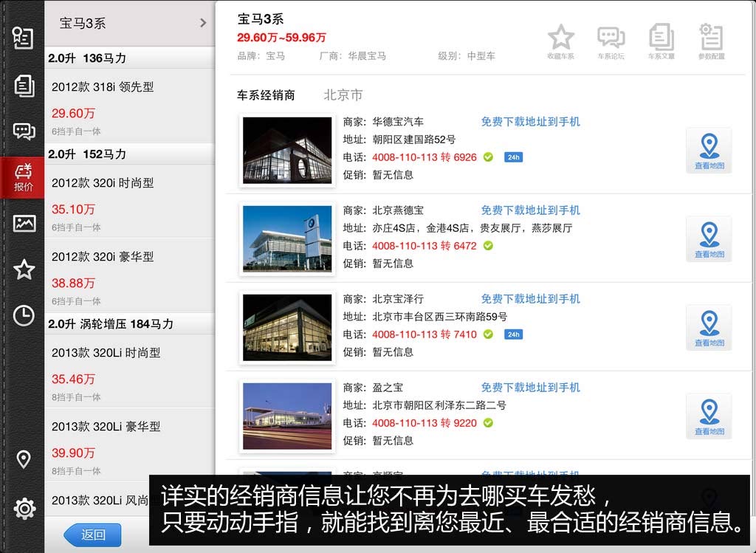756x553 pixels.
Task: Tap the 朝阳区建国路52号 address
Action: tap(413, 140)
